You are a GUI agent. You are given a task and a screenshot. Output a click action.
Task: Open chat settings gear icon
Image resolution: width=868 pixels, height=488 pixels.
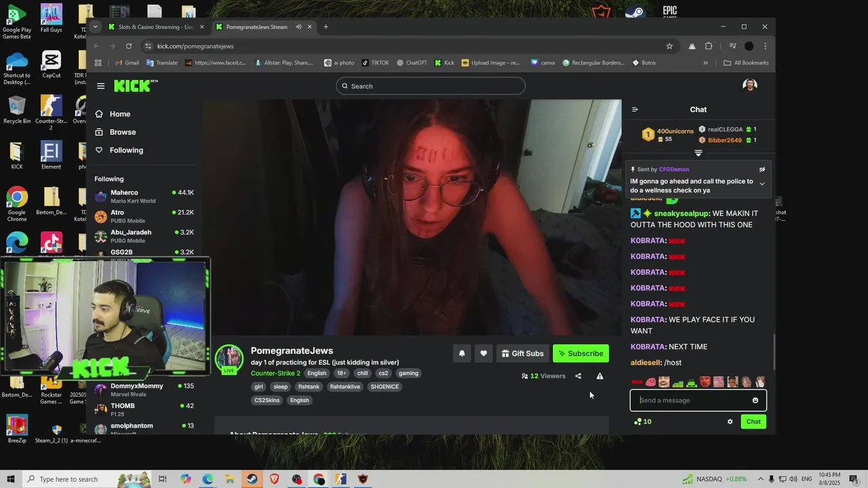(730, 422)
